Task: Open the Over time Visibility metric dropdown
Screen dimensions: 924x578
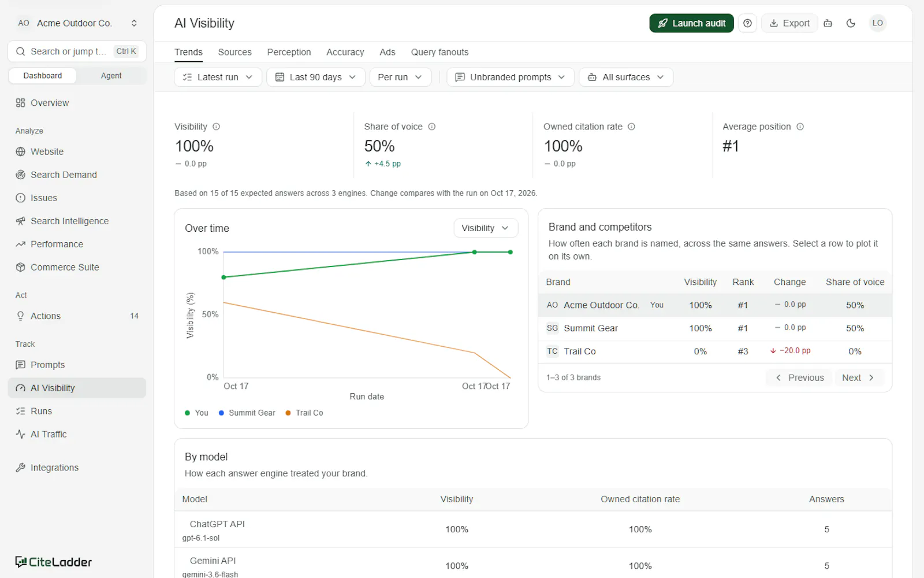Action: coord(485,228)
